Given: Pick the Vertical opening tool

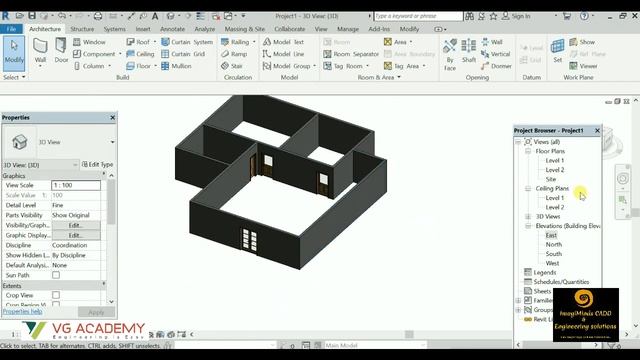Looking at the screenshot, I should coord(496,54).
